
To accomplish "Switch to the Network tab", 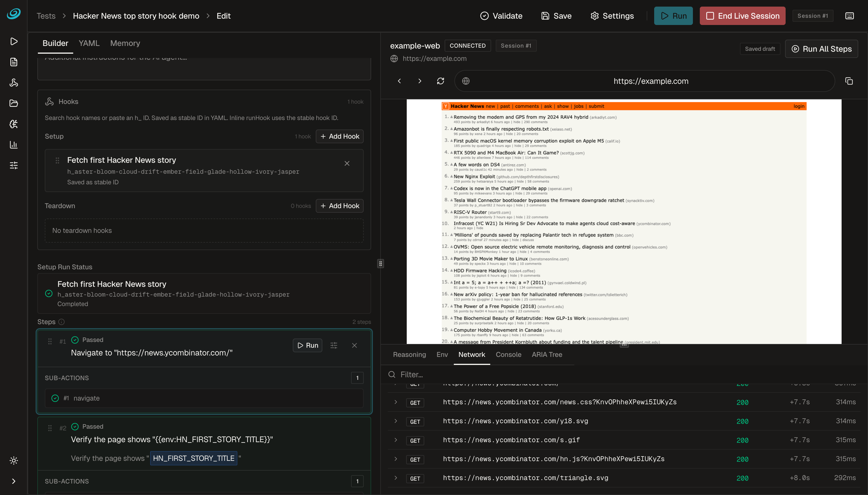I will pos(471,355).
